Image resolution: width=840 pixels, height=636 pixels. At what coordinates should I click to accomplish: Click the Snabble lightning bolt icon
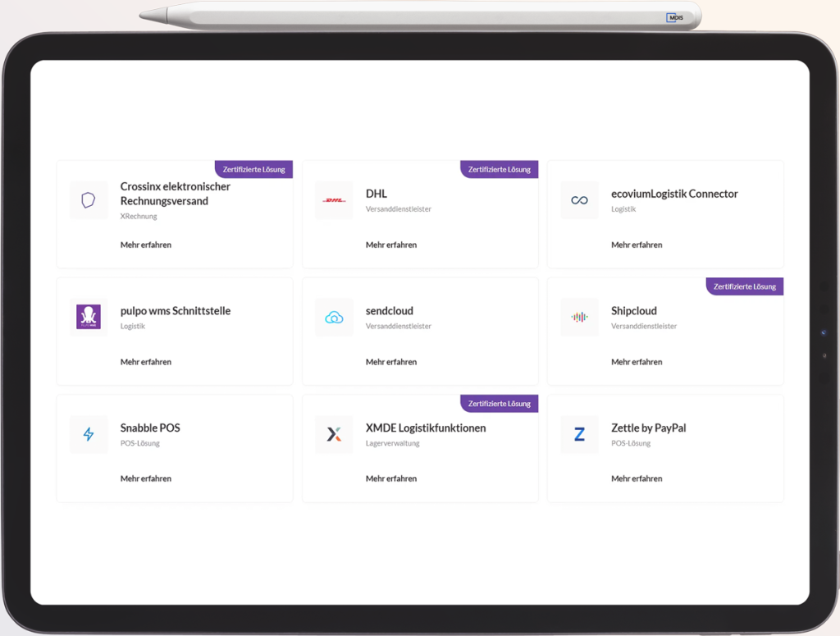click(x=89, y=434)
